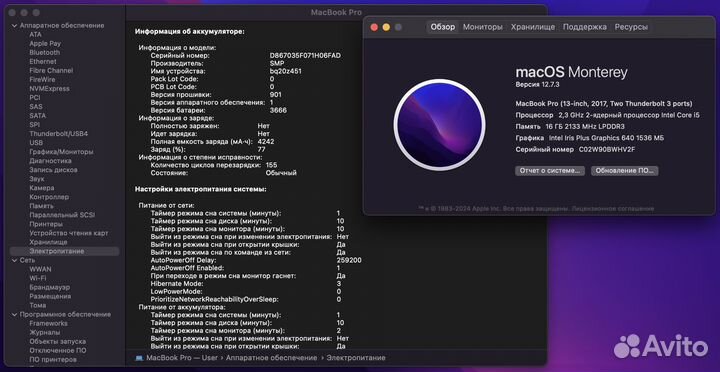
Task: Click AutoPowerOff Delay value 259200
Action: pyautogui.click(x=349, y=260)
